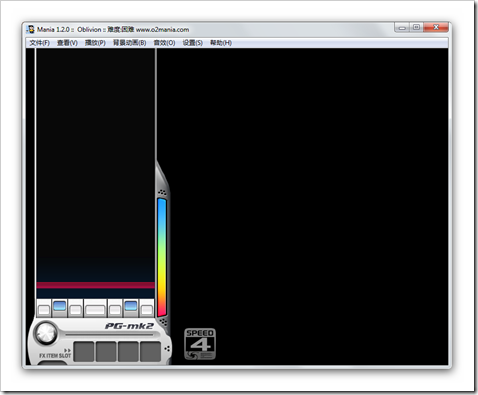Click the first blue key in the lane

(x=60, y=307)
